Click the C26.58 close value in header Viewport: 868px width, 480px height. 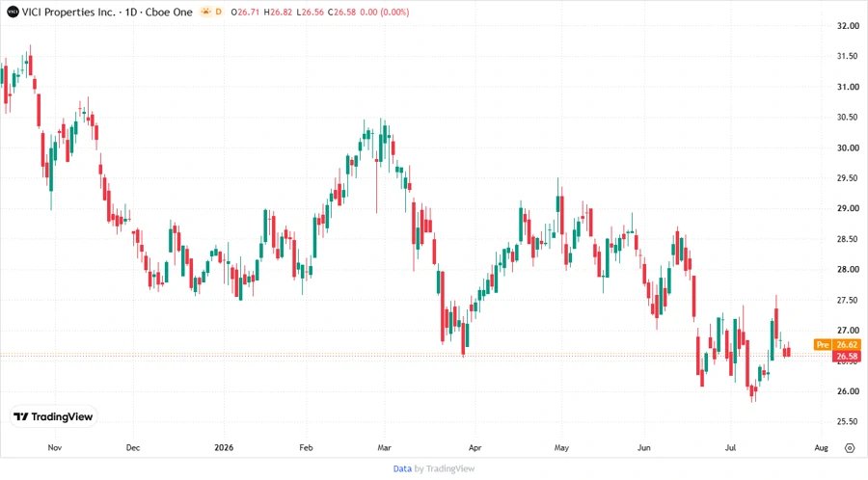342,13
